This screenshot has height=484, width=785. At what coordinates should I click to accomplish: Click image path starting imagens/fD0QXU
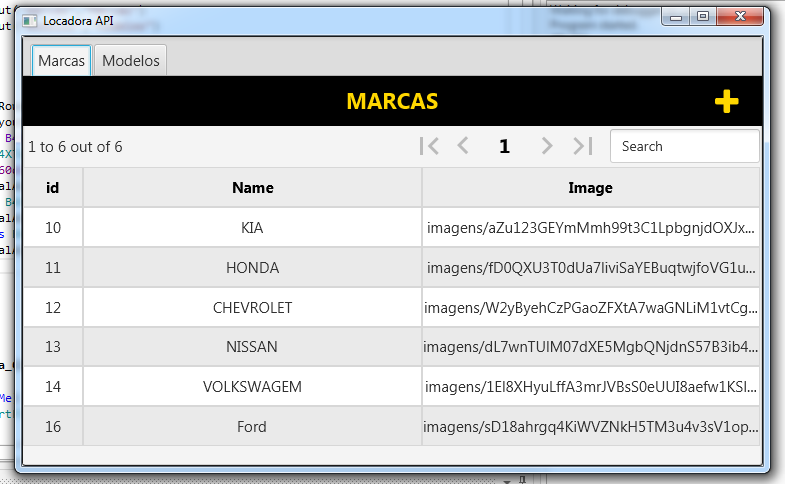click(x=591, y=268)
